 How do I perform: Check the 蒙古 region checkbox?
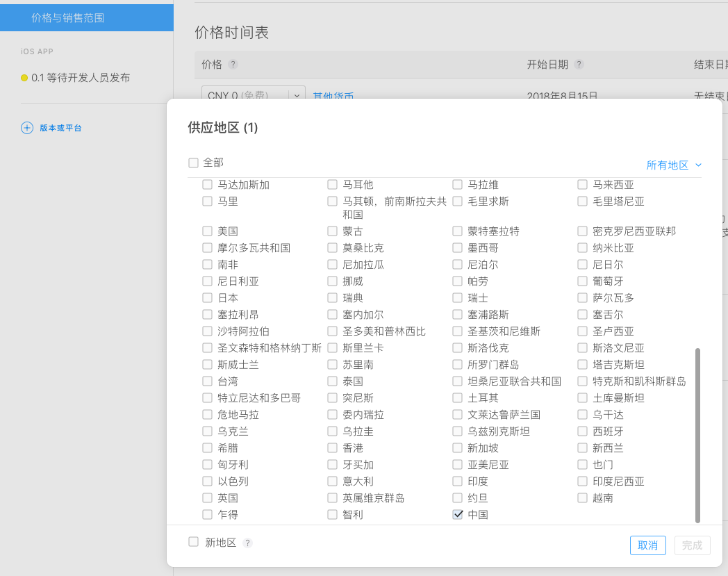pyautogui.click(x=332, y=231)
